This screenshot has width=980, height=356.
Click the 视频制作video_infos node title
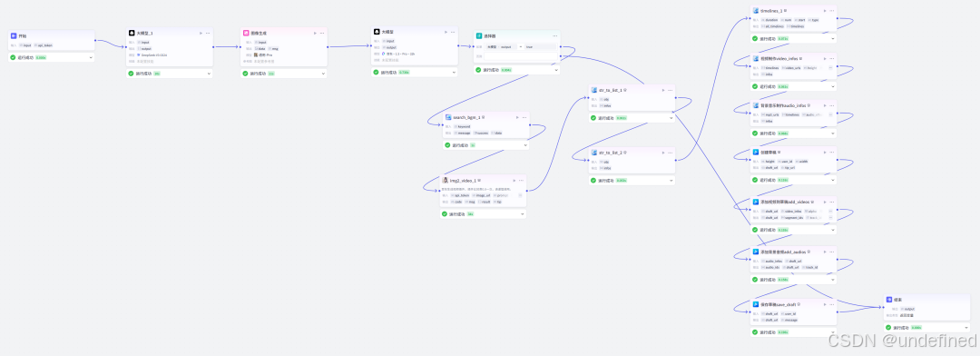coord(780,58)
